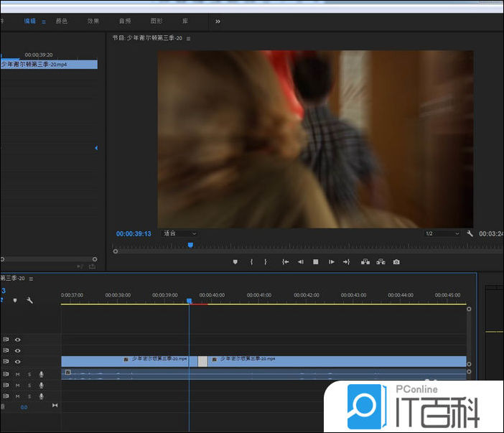Screen dimensions: 504x433
Task: Mute the first audio track
Action: click(x=18, y=374)
